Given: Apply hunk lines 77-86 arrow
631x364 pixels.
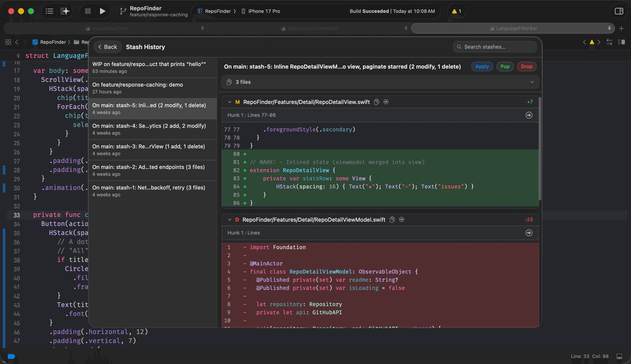Looking at the screenshot, I should pyautogui.click(x=529, y=115).
